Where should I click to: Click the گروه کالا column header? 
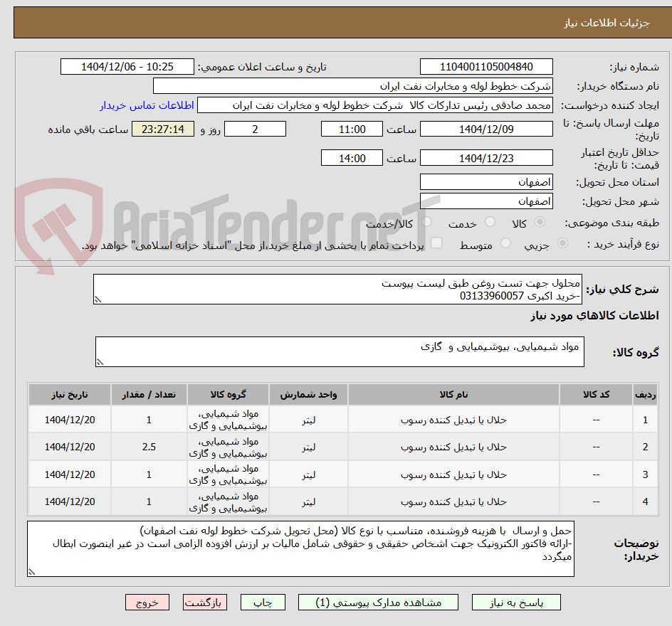228,394
